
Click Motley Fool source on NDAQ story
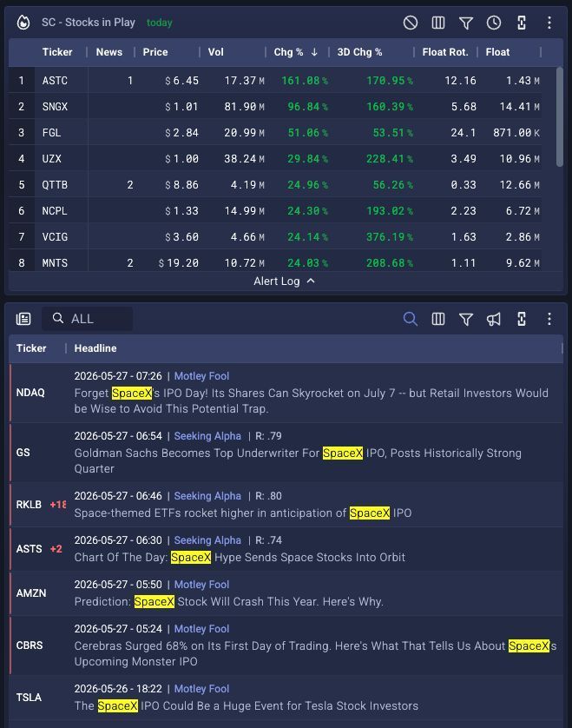pos(201,376)
